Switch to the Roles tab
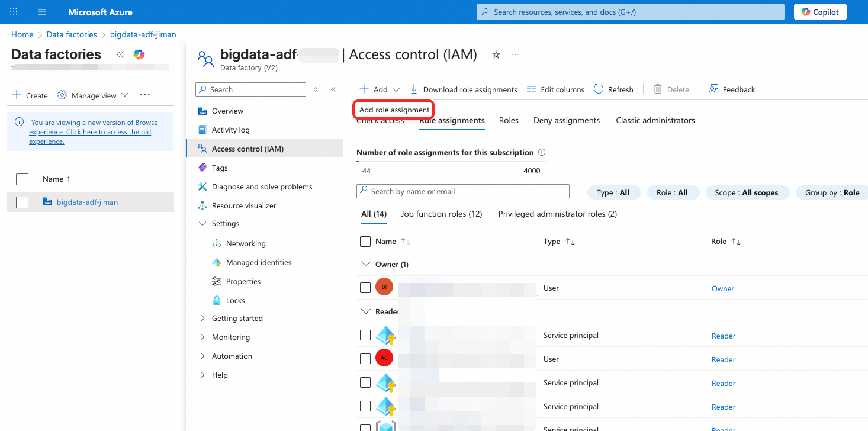The height and width of the screenshot is (431, 868). 509,120
